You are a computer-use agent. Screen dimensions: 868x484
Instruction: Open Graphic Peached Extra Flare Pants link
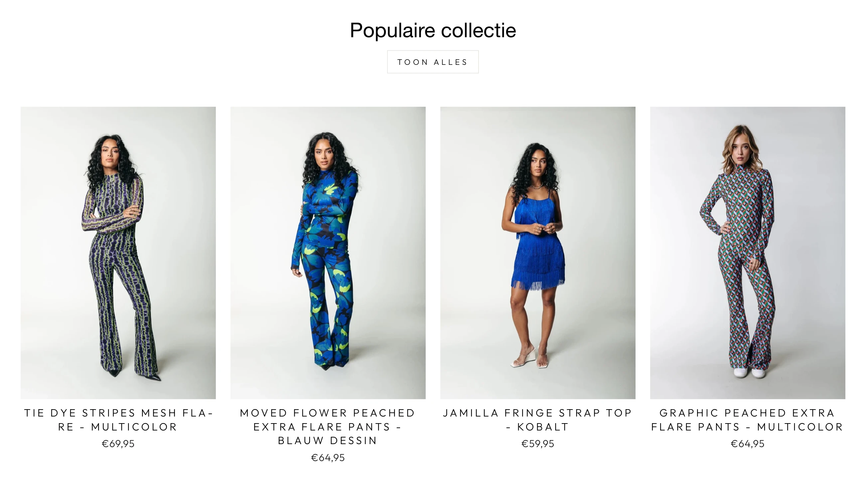[748, 420]
